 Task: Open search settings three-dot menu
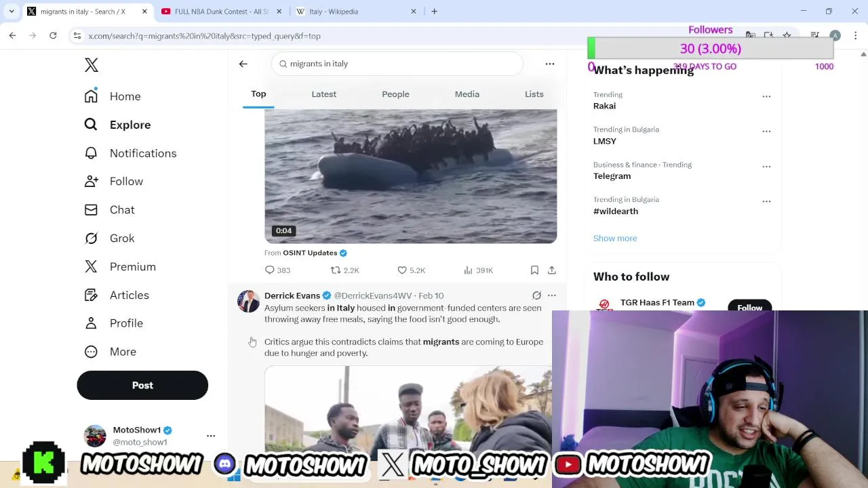coord(550,64)
